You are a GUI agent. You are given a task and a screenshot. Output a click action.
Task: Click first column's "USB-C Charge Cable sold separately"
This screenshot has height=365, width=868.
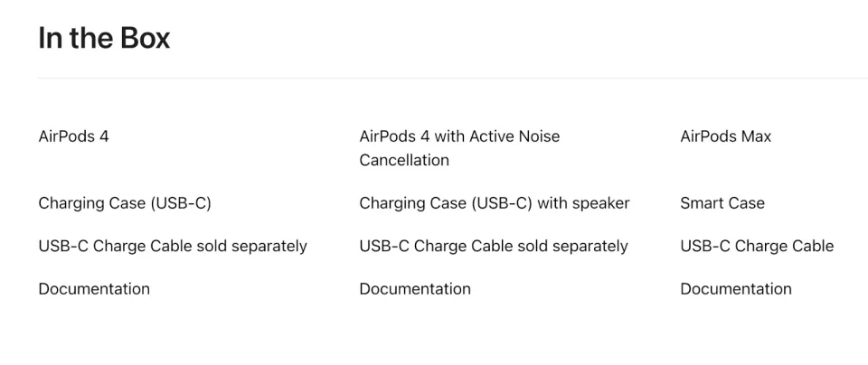[x=173, y=247]
